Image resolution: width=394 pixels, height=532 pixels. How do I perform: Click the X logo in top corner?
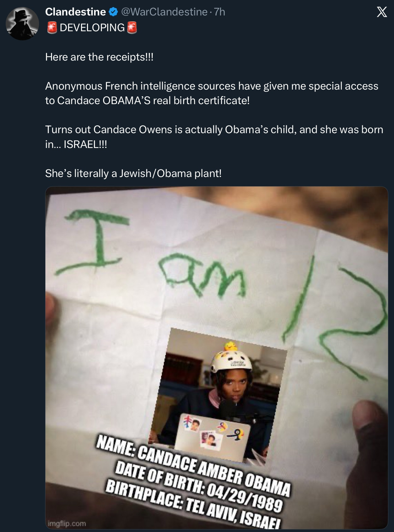pos(382,12)
